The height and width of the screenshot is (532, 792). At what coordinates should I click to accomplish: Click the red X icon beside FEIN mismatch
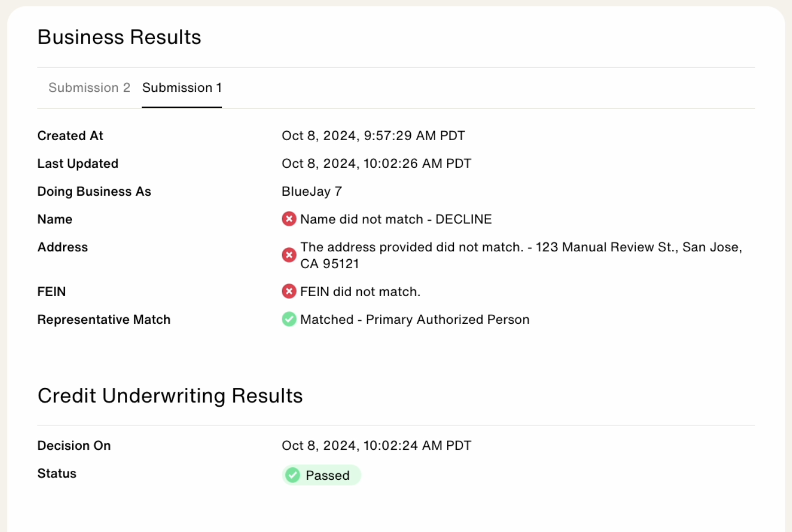click(x=289, y=292)
